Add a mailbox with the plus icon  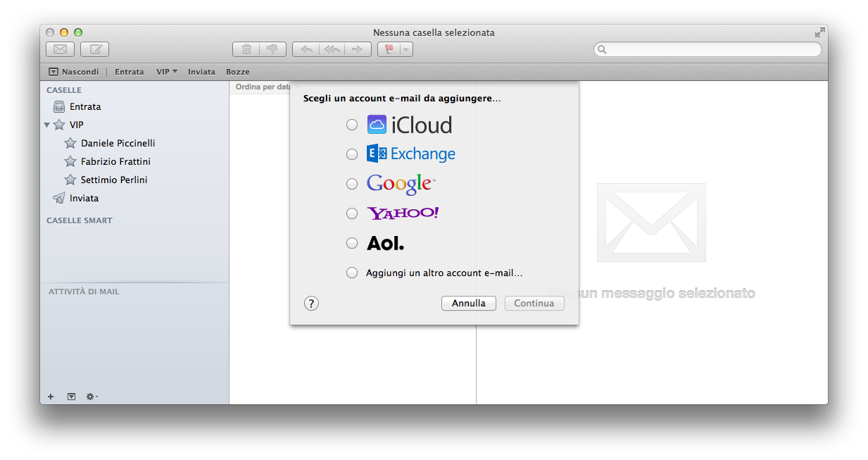51,397
